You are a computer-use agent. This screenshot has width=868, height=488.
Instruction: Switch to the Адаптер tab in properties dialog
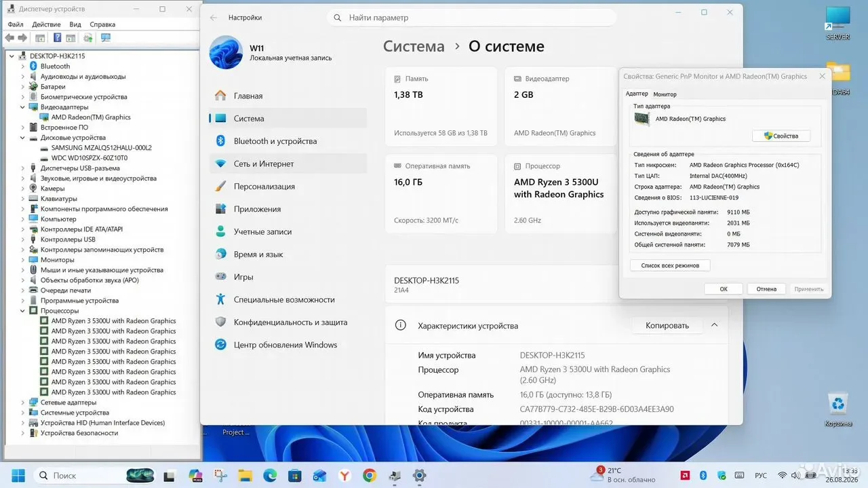[x=636, y=94]
